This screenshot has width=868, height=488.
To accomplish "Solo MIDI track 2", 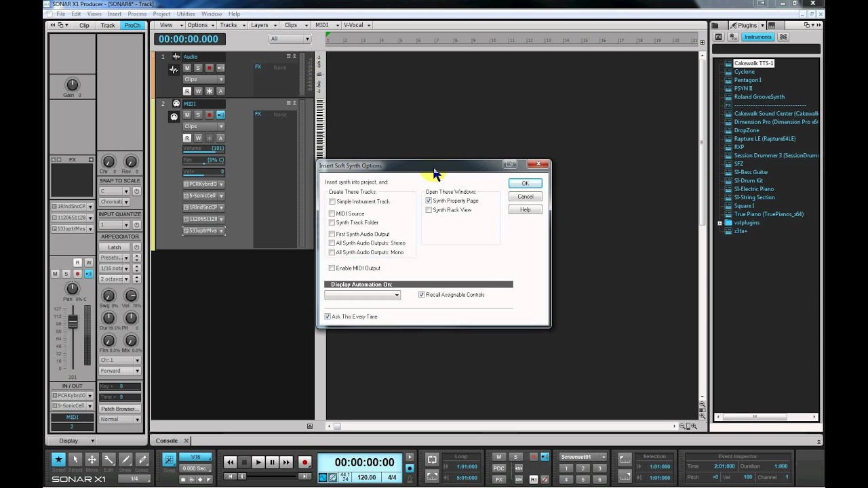I will coord(198,115).
